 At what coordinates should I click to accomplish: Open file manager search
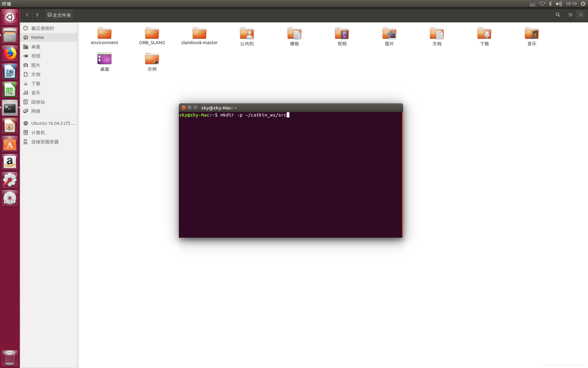(x=558, y=15)
